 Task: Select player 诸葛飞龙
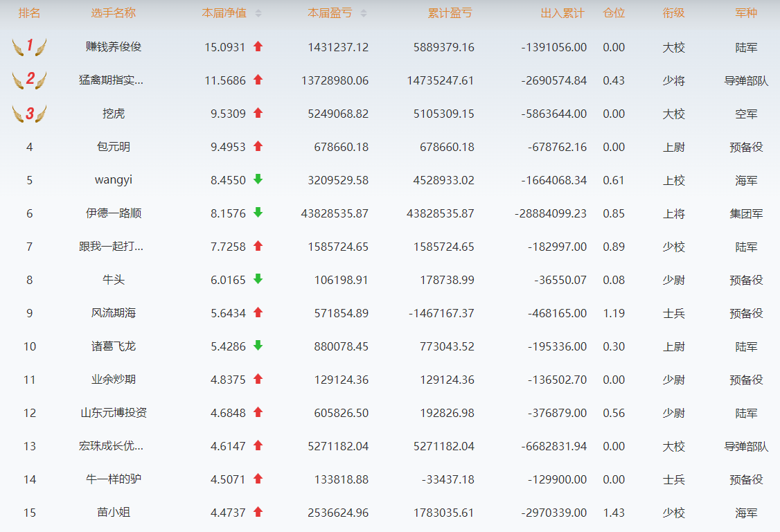point(114,346)
